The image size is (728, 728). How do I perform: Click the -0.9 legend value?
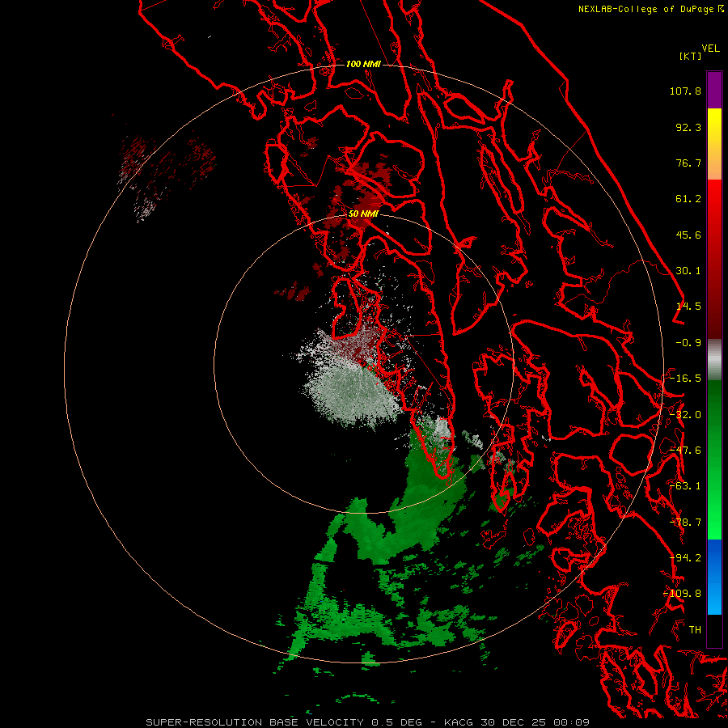tap(688, 343)
